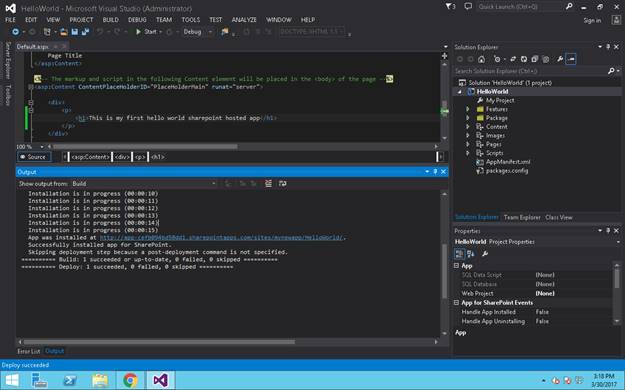
Task: Click Solution Explorer Properties wrench icon
Action: click(560, 59)
